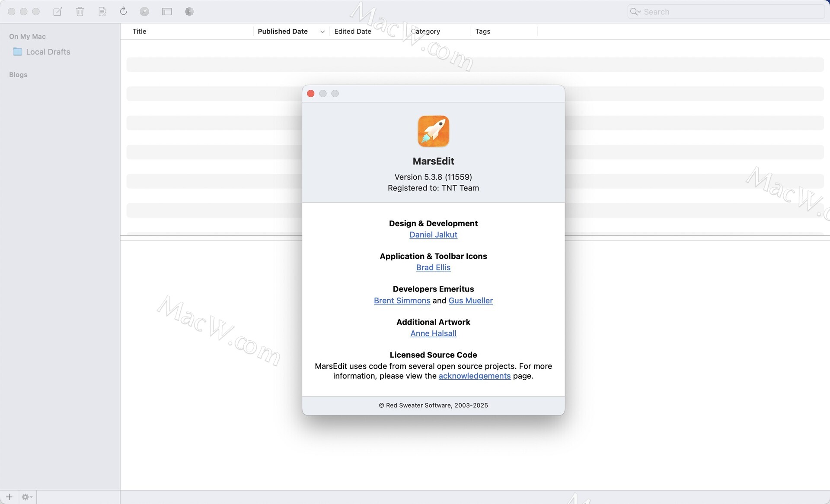Click the Refresh blog icon

(123, 11)
